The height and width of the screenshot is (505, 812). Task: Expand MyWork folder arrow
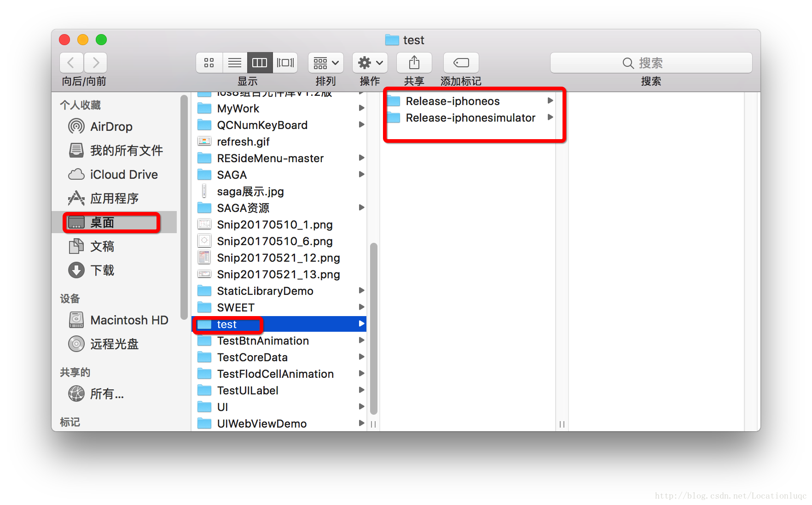tap(362, 108)
